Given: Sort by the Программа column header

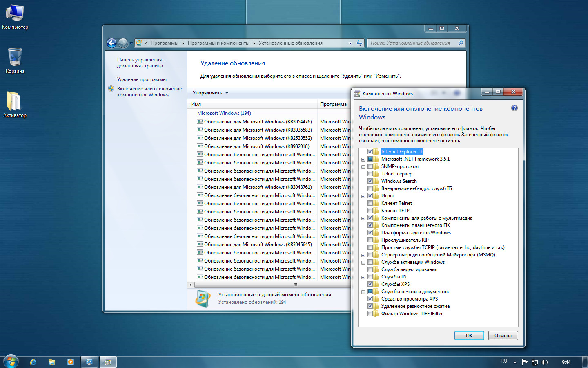Looking at the screenshot, I should click(334, 104).
